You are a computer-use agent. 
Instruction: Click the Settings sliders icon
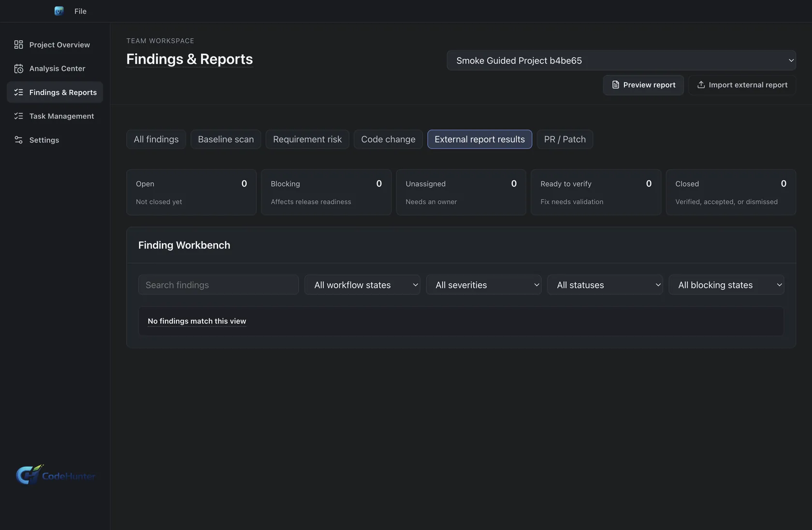click(18, 140)
